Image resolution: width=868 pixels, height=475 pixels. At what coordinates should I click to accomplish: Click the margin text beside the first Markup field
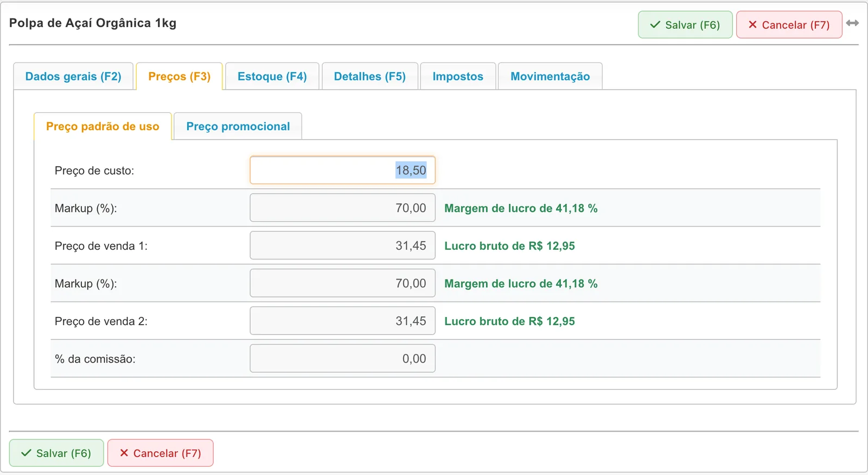tap(521, 208)
